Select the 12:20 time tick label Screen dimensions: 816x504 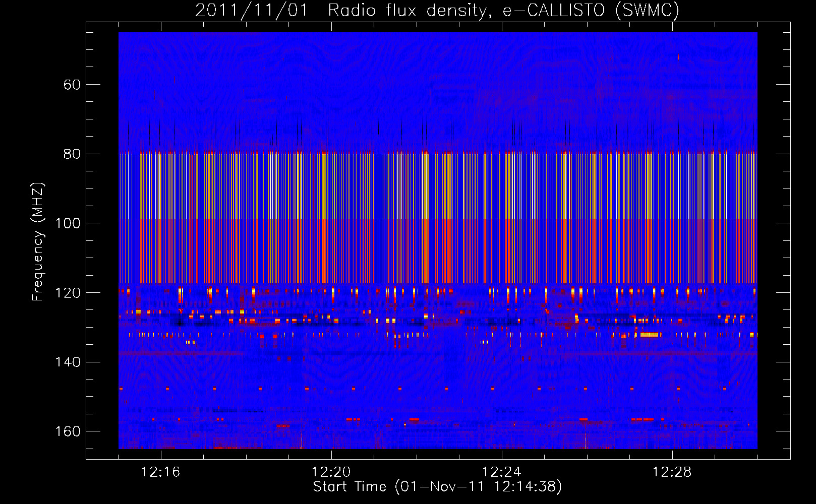pos(331,472)
